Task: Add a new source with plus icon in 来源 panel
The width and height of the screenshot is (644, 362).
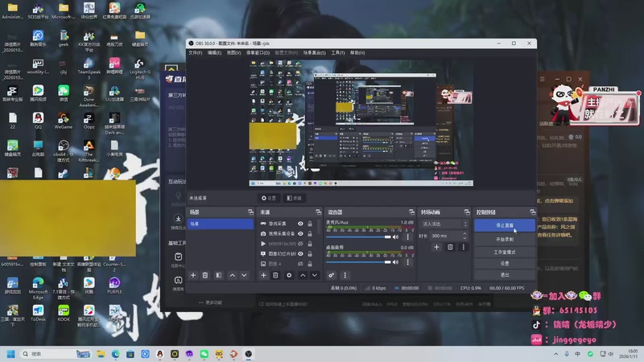Action: click(x=264, y=275)
